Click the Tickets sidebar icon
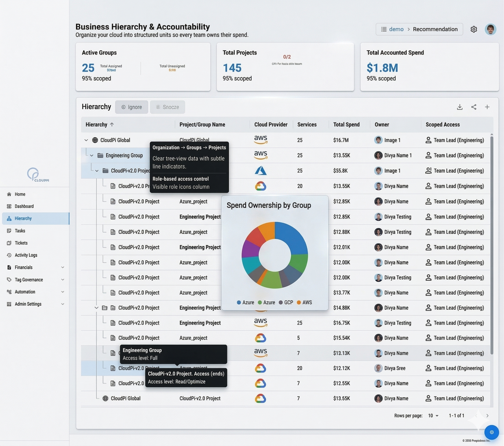504x446 pixels. (x=9, y=243)
